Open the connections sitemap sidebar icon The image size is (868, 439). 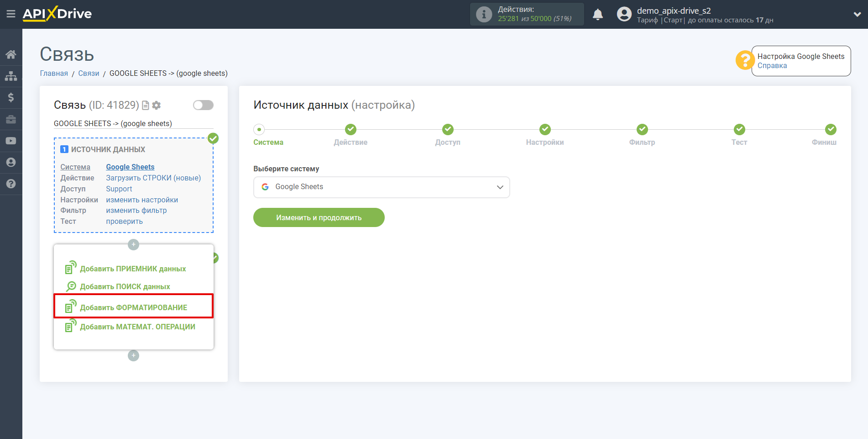pos(11,76)
